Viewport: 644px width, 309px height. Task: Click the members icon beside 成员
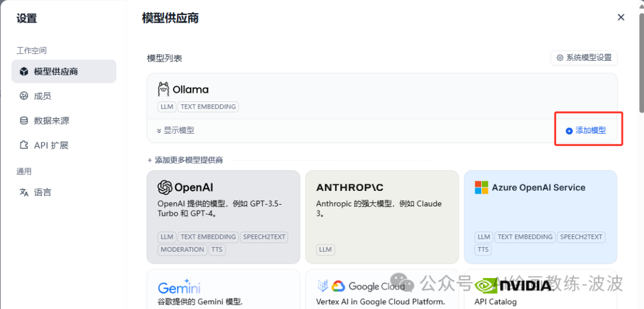24,96
